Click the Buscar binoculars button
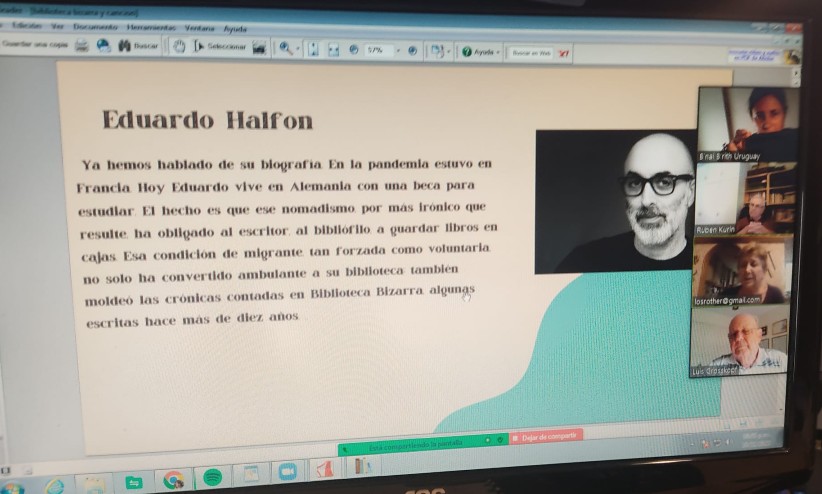The width and height of the screenshot is (822, 494). [138, 46]
